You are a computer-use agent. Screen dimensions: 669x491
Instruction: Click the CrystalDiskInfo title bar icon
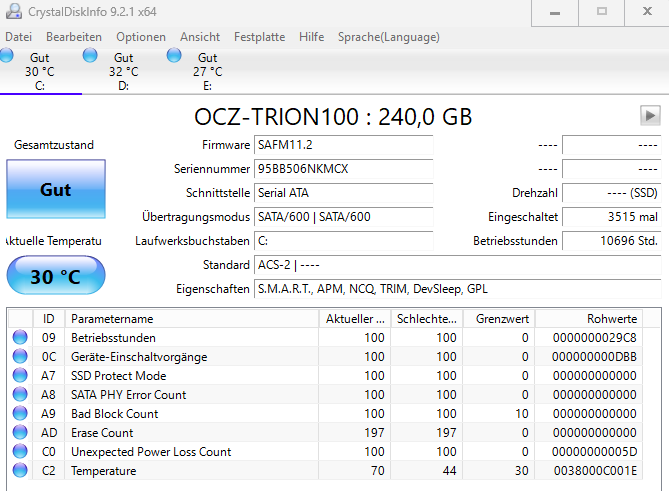(14, 12)
